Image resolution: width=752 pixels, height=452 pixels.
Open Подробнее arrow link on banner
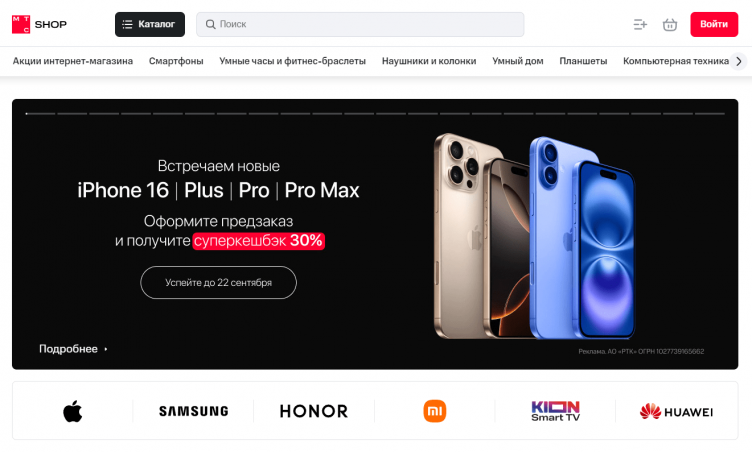click(73, 349)
